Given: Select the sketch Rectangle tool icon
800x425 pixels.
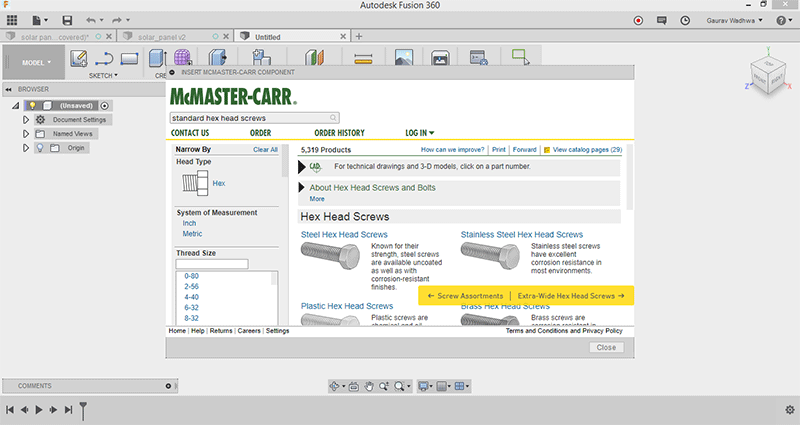Looking at the screenshot, I should 129,59.
